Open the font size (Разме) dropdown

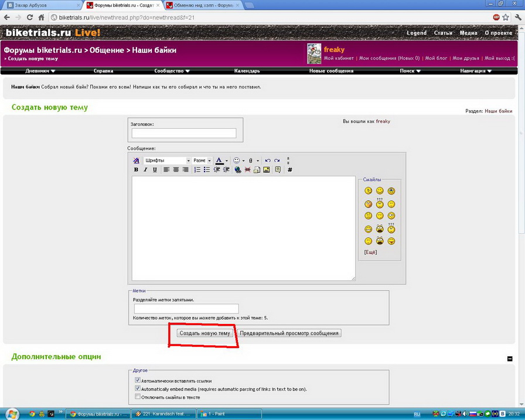click(202, 161)
